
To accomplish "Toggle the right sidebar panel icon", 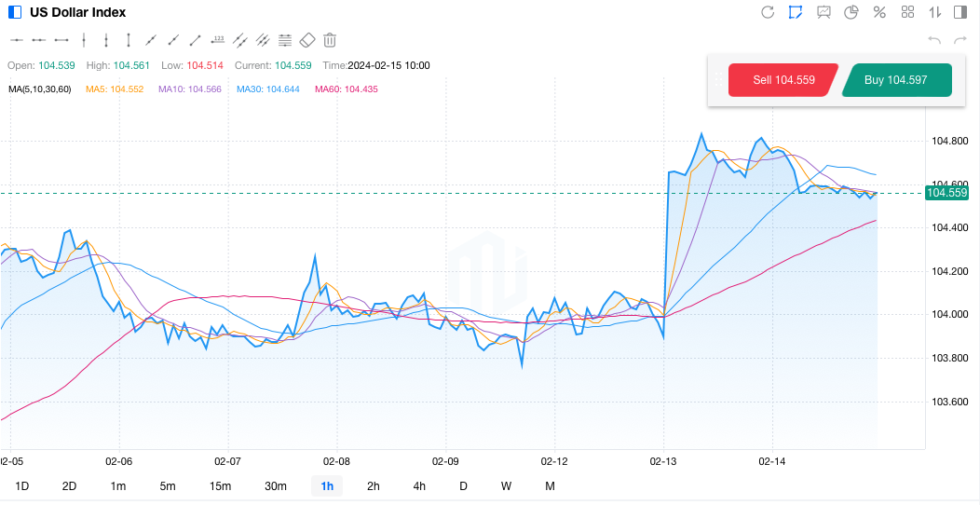I will [x=960, y=12].
